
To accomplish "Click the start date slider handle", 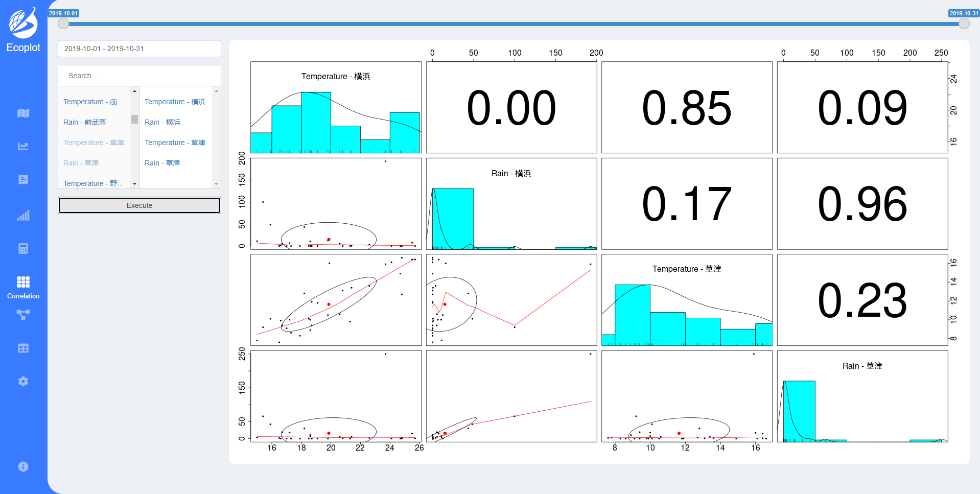I will 63,23.
